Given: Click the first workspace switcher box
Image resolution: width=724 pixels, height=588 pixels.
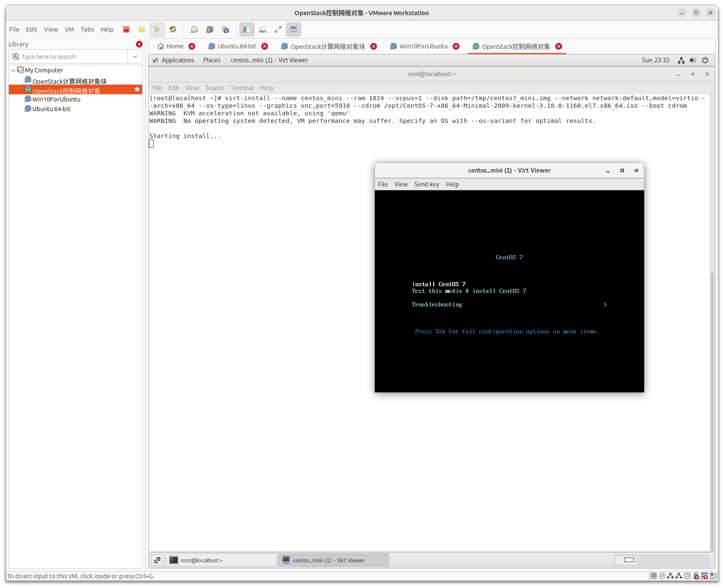Looking at the screenshot, I should [626, 560].
